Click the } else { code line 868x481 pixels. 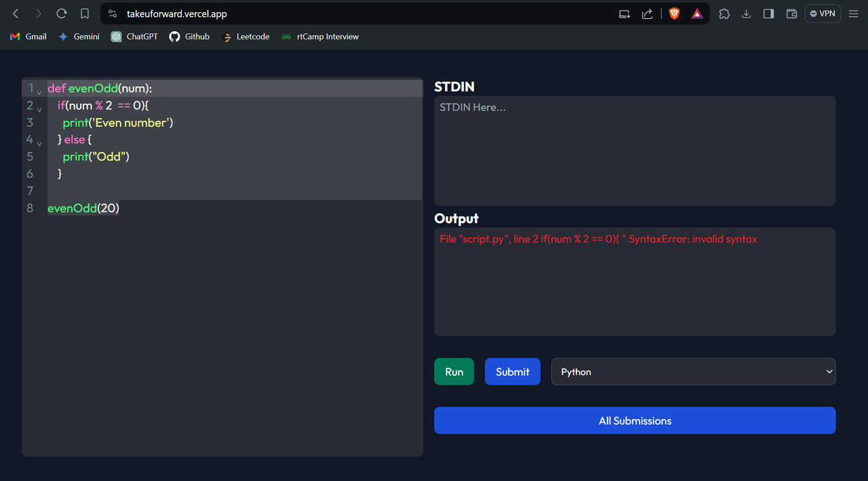74,140
